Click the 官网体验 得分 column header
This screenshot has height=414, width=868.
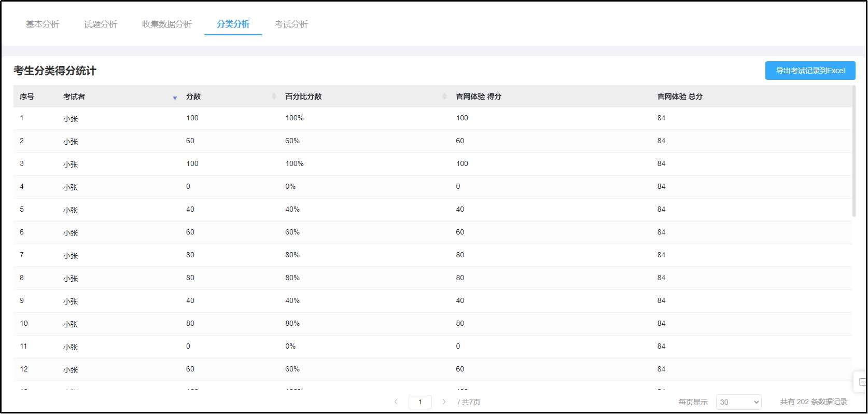pos(479,96)
